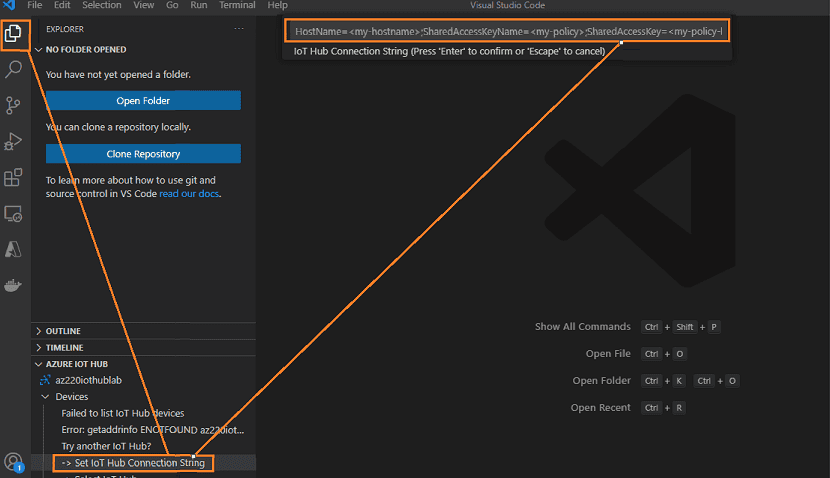
Task: Expand the Timeline section
Action: pyautogui.click(x=143, y=347)
